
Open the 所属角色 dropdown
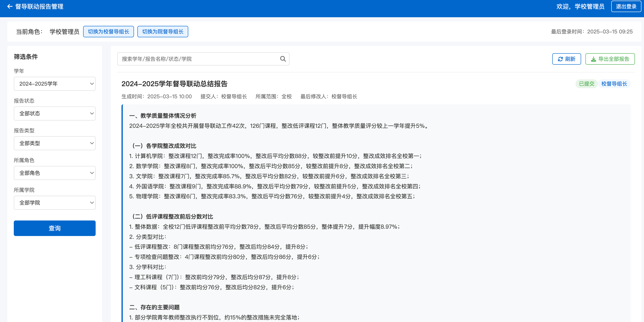coord(54,173)
